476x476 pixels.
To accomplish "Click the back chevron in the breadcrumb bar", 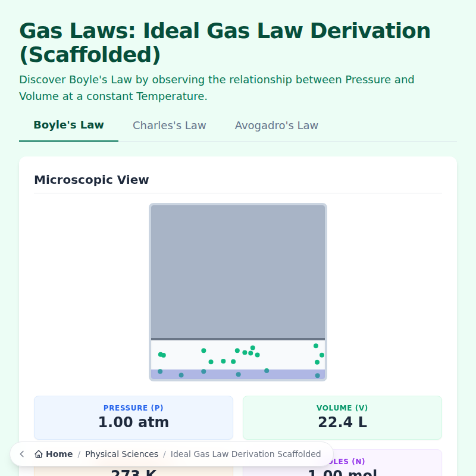I will click(21, 454).
